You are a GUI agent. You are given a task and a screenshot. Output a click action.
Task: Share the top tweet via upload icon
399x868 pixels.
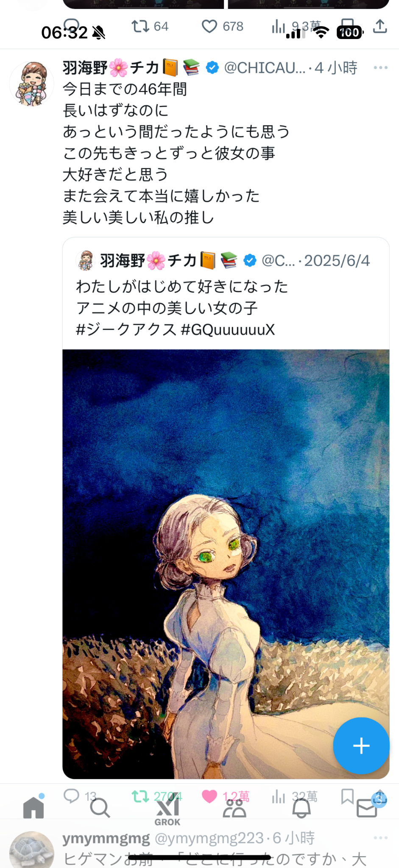click(380, 26)
